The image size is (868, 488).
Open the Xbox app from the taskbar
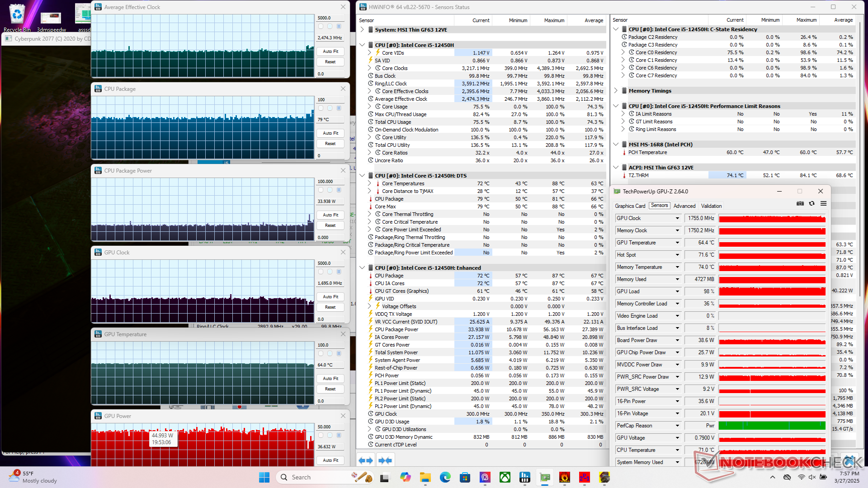(505, 477)
